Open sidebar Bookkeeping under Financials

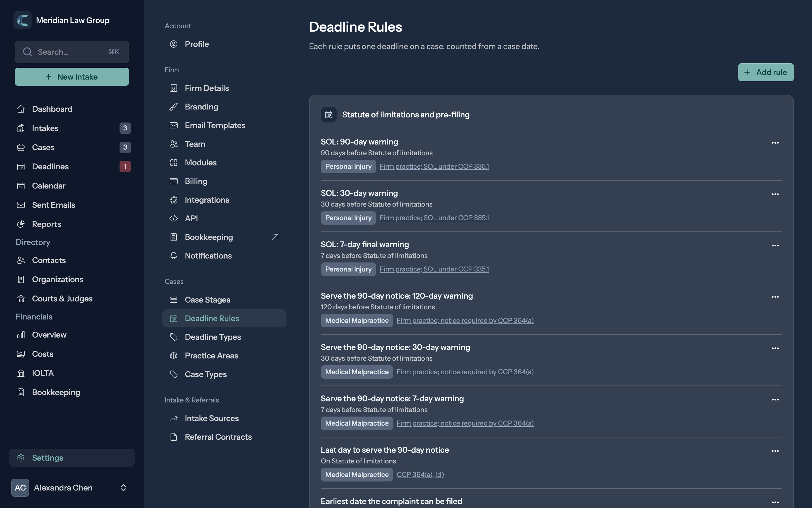[72, 392]
